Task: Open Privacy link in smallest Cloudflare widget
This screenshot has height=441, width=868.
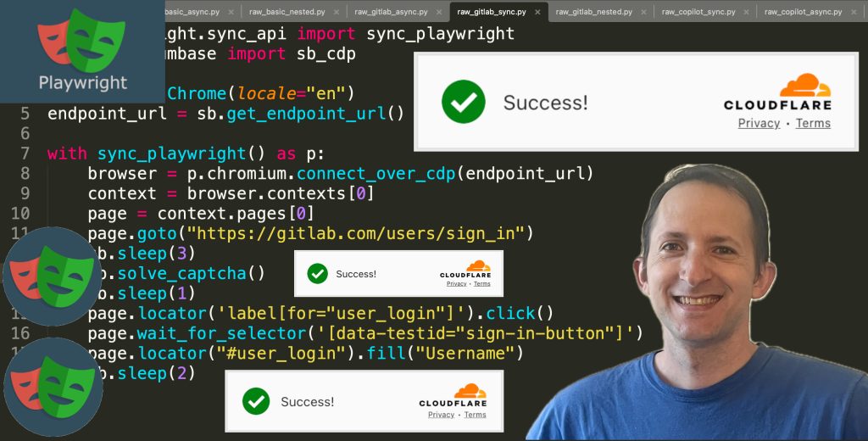Action: [x=456, y=283]
